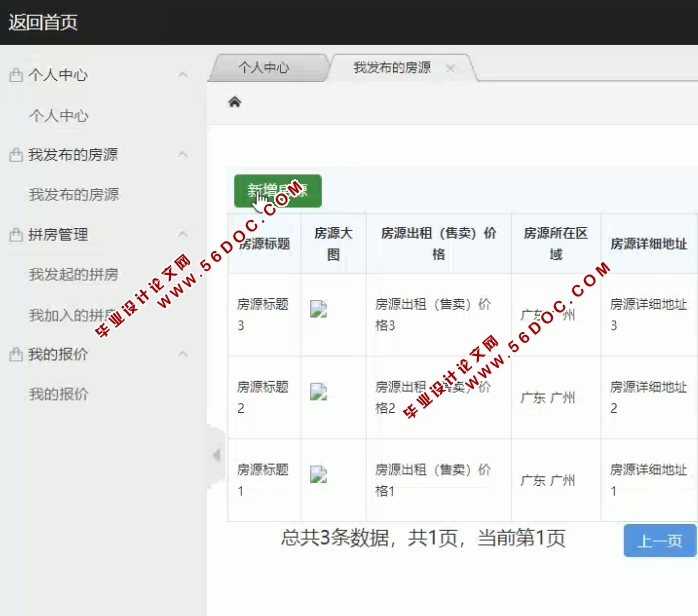Collapse the 拼房管理 group chevron
Viewport: 698px width, 616px height.
[x=183, y=234]
